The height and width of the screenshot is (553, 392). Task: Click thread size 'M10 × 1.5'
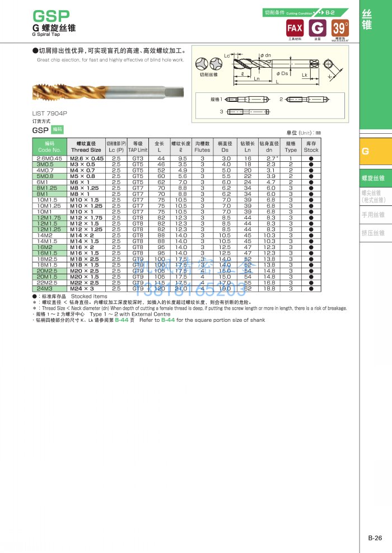tap(85, 200)
